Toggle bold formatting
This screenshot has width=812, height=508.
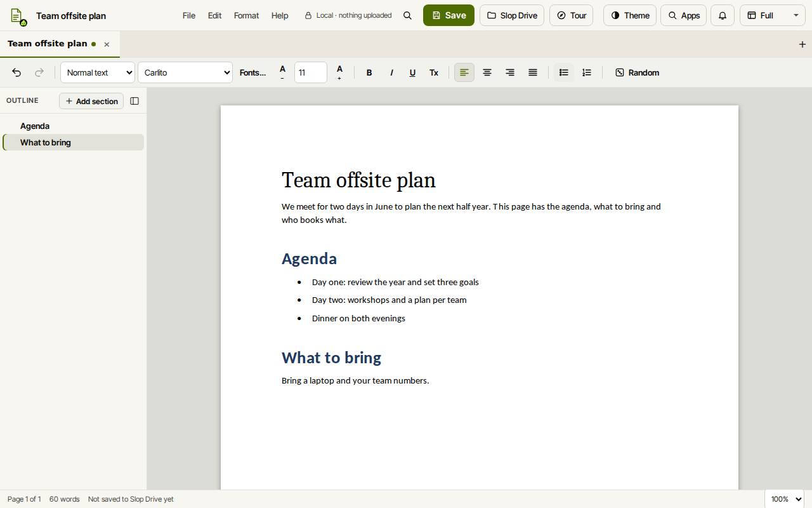click(x=369, y=72)
